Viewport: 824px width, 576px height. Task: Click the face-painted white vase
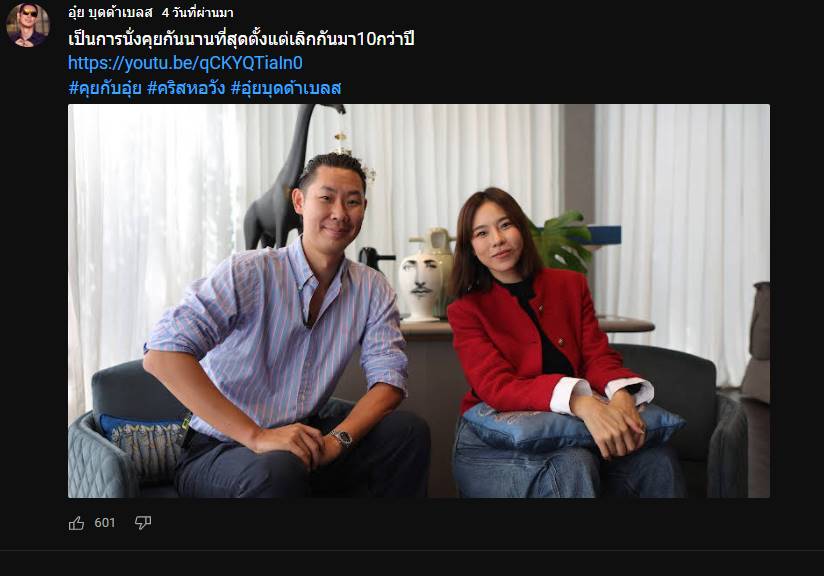coord(420,281)
